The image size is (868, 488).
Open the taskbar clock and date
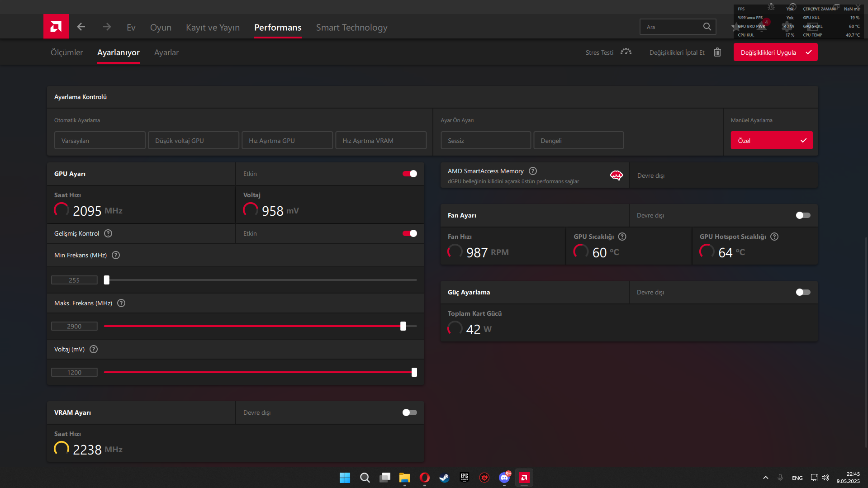tap(848, 478)
